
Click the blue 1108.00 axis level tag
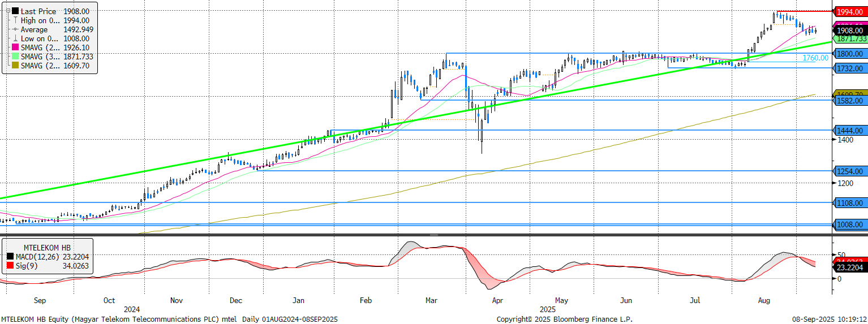point(849,202)
